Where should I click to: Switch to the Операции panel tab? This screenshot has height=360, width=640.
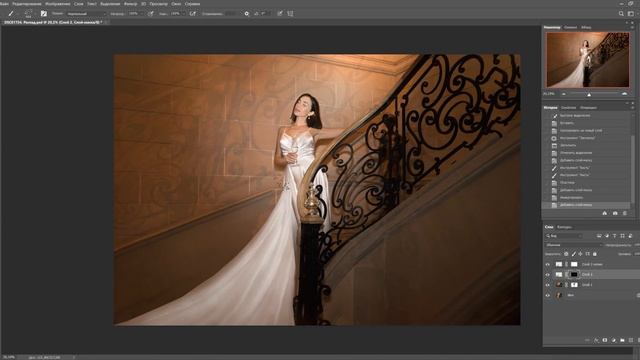588,108
